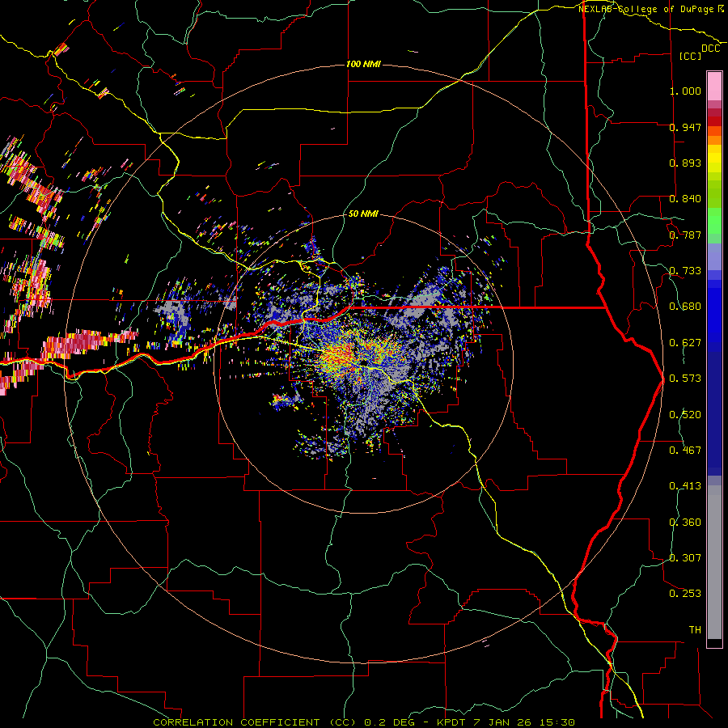Click the 100 NMI range ring label
728x728 pixels.
pyautogui.click(x=363, y=64)
